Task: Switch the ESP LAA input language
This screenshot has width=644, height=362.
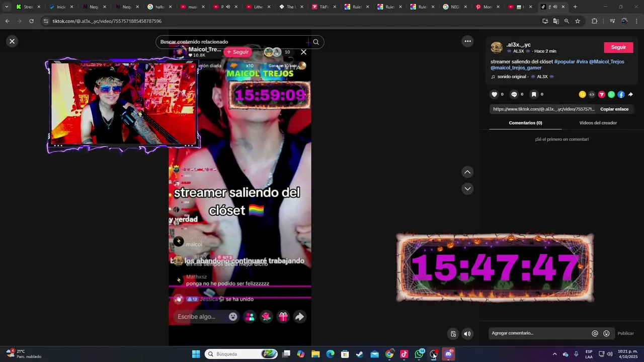Action: coord(589,354)
